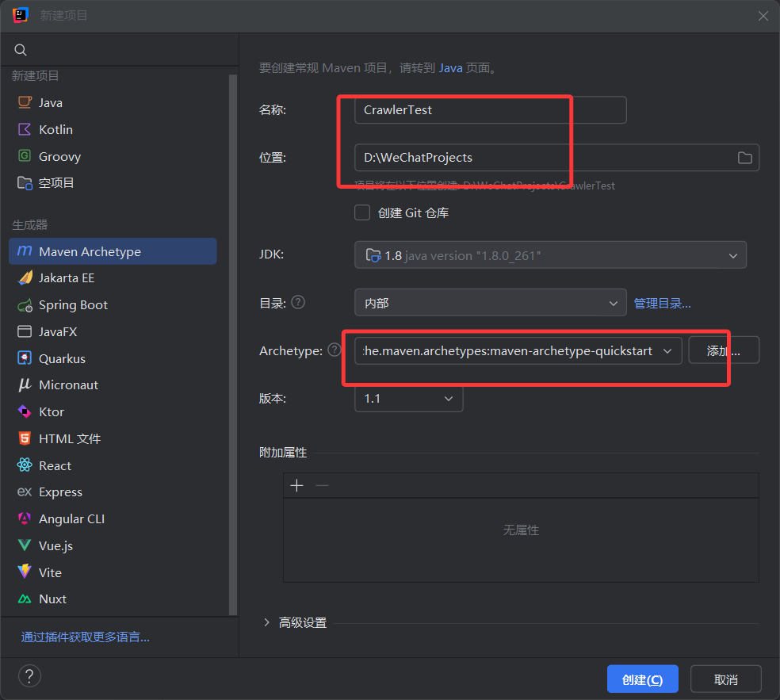Viewport: 780px width, 700px height.
Task: Open the JDK 1.8 version dropdown
Action: coord(550,255)
